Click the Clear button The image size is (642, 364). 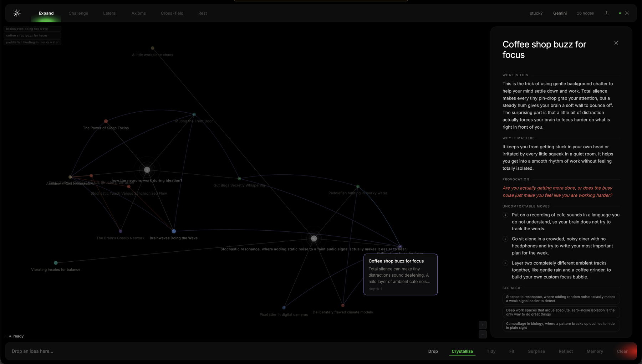click(622, 351)
